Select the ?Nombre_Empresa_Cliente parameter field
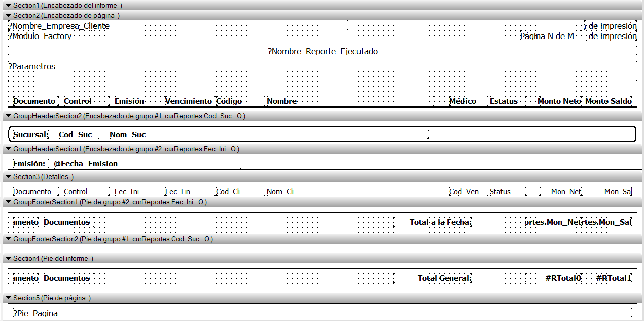The width and height of the screenshot is (644, 321). (x=178, y=26)
